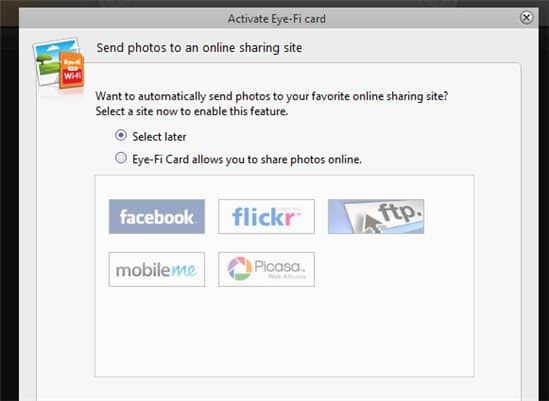Choose the MobileMe sharing logo
This screenshot has width=549, height=401.
click(x=157, y=269)
